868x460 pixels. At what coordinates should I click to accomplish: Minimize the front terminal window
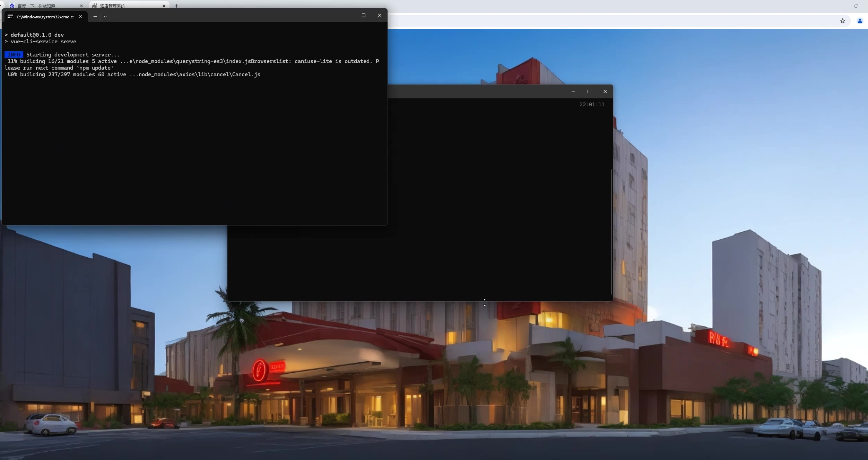click(x=348, y=15)
